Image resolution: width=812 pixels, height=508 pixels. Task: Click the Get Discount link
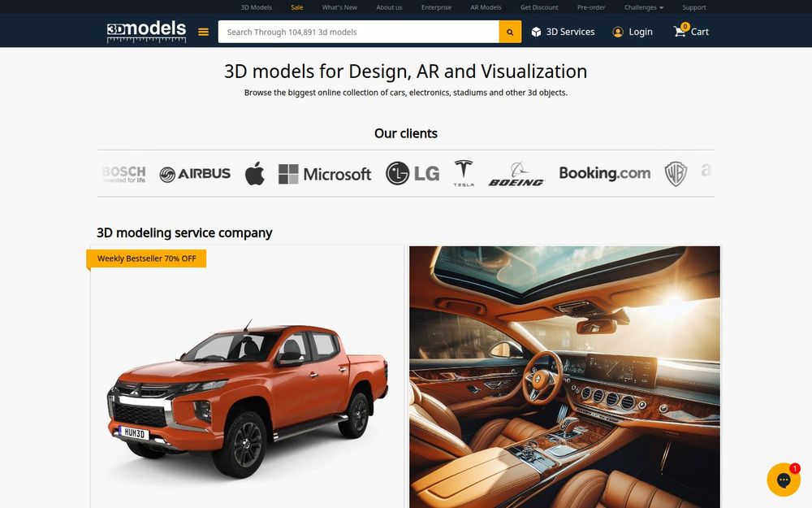pos(539,7)
